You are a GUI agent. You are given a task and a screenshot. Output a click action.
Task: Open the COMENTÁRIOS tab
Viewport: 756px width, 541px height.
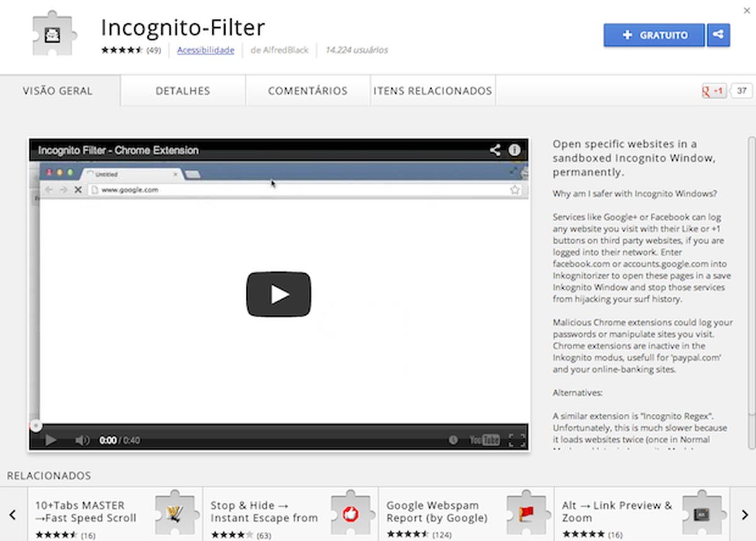(x=307, y=91)
